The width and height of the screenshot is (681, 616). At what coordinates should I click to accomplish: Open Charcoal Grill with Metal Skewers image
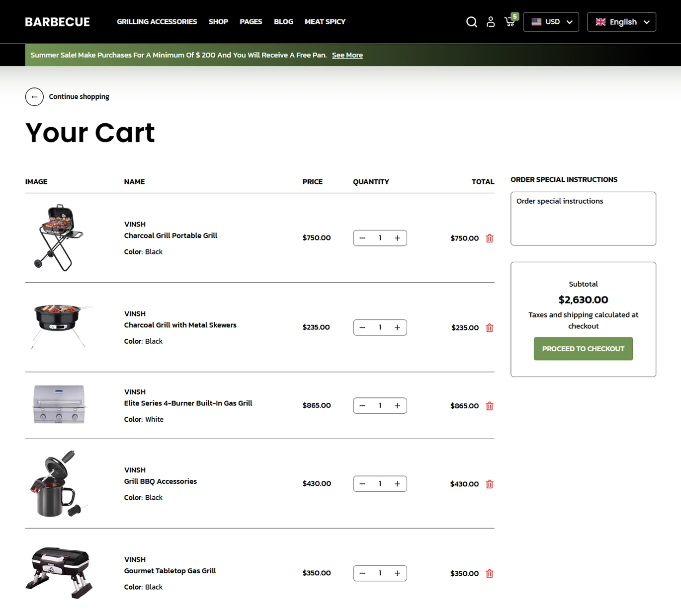[59, 326]
